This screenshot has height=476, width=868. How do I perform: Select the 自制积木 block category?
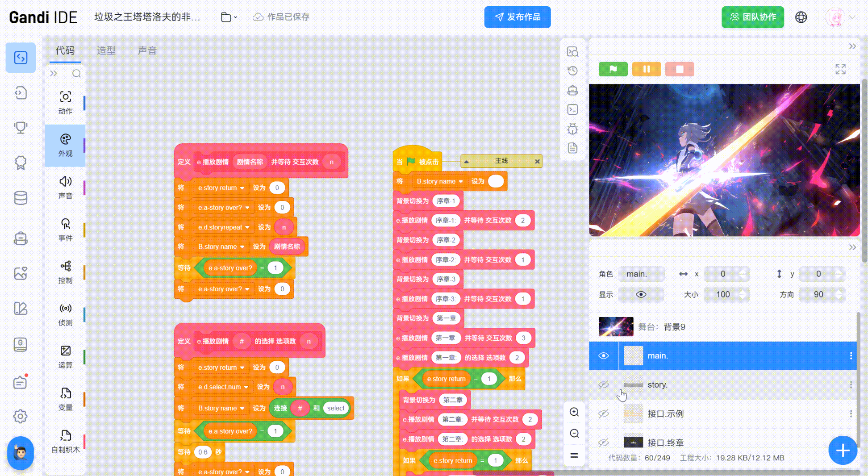[x=65, y=442]
